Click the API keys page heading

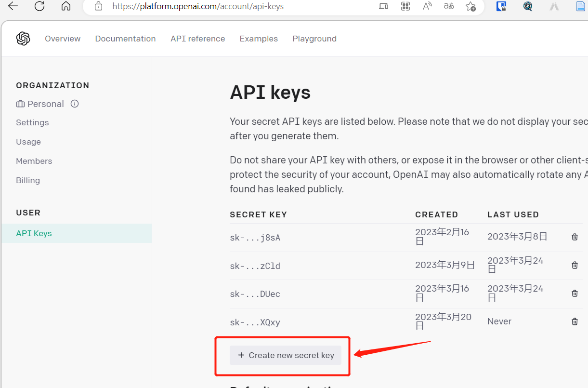[x=270, y=92]
